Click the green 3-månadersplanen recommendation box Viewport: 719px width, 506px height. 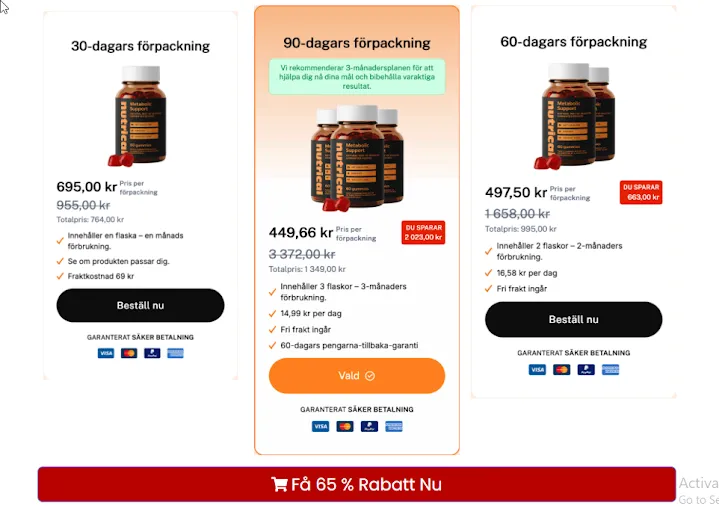[x=357, y=77]
